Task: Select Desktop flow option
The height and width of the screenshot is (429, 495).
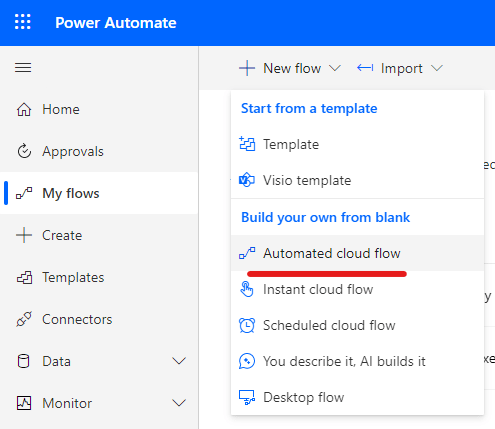Action: [x=357, y=397]
